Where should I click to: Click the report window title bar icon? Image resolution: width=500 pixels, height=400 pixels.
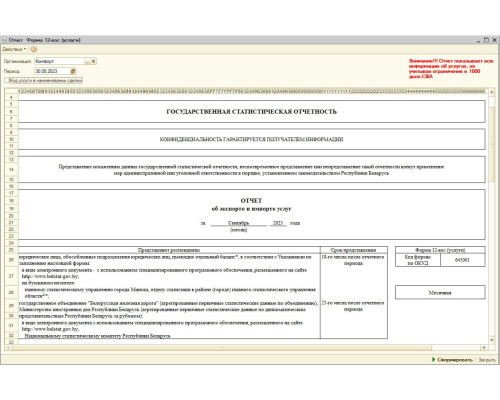pos(5,40)
